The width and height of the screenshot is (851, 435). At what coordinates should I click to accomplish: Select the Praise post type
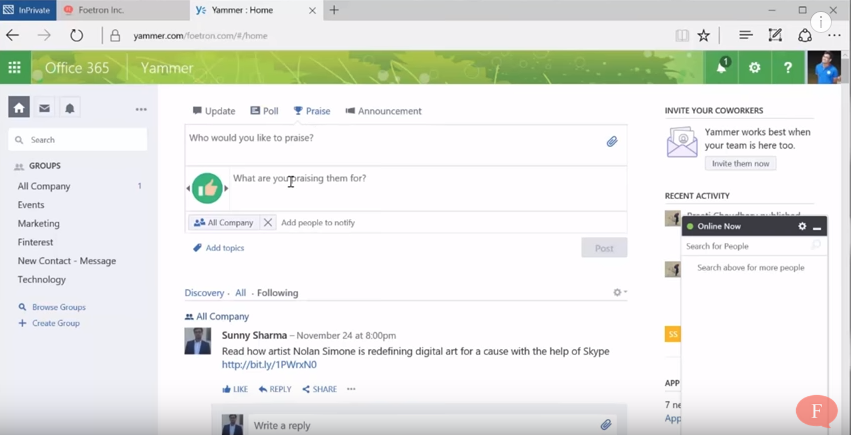click(312, 111)
